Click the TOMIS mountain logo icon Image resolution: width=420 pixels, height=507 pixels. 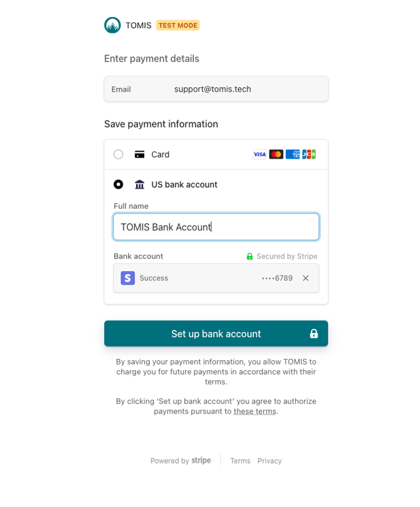coord(112,26)
